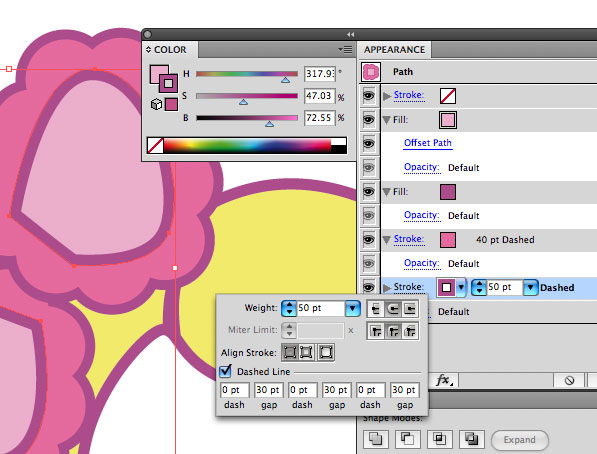Click the Exclude shape mode icon
597x454 pixels.
[471, 439]
